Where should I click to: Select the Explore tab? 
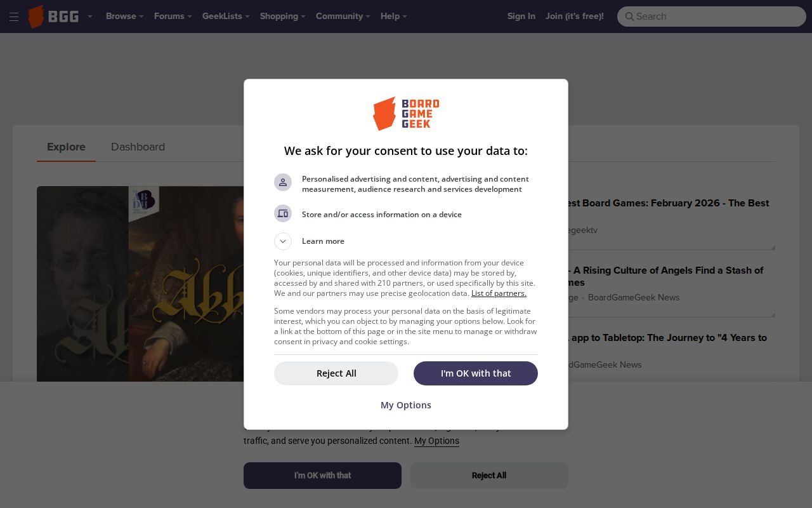point(66,147)
